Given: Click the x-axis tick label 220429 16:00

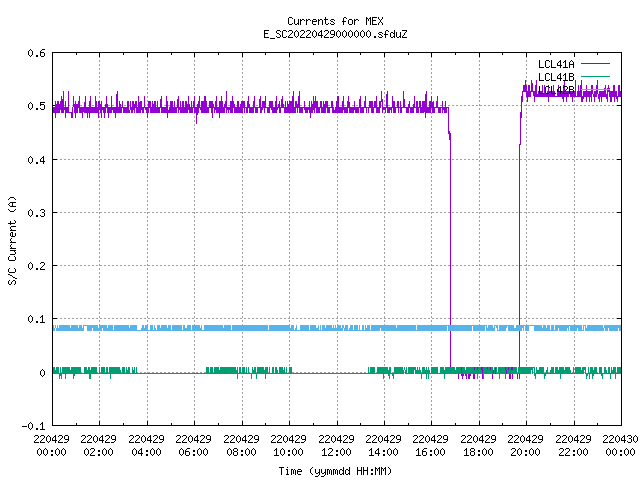Looking at the screenshot, I should pos(430,446).
